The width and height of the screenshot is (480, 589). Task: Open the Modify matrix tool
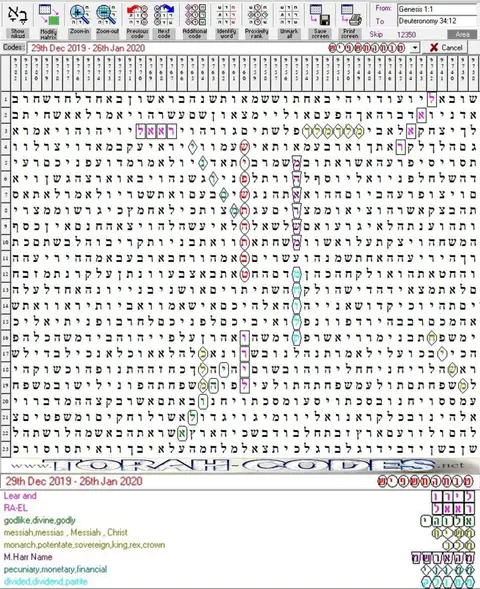[48, 20]
